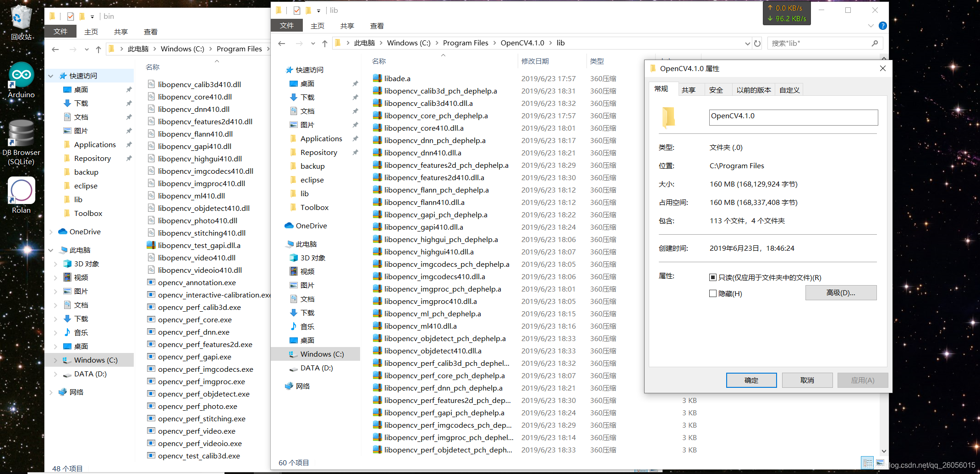This screenshot has width=980, height=474.
Task: Go back in lib window navigation
Action: pos(282,43)
